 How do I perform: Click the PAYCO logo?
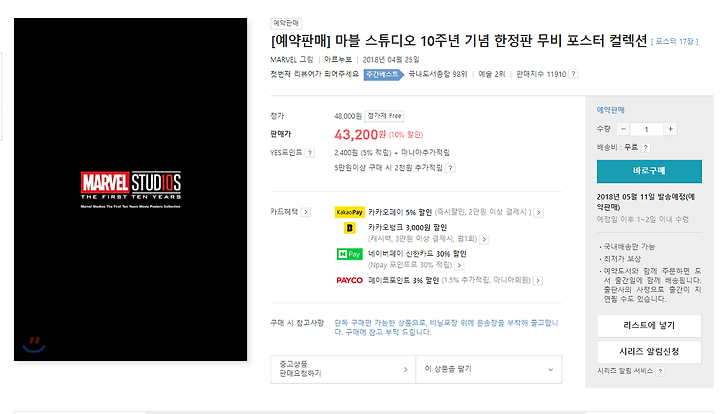click(349, 280)
